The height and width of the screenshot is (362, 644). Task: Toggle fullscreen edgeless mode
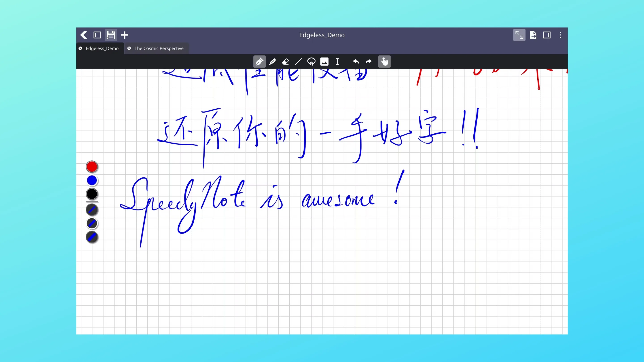[x=519, y=35]
